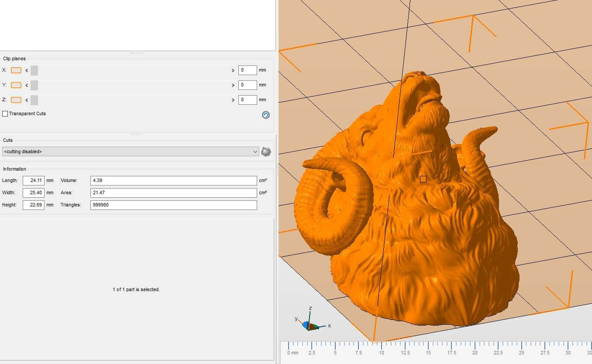This screenshot has height=364, width=592.
Task: Enable the Transparent Cuts checkbox
Action: 5,114
